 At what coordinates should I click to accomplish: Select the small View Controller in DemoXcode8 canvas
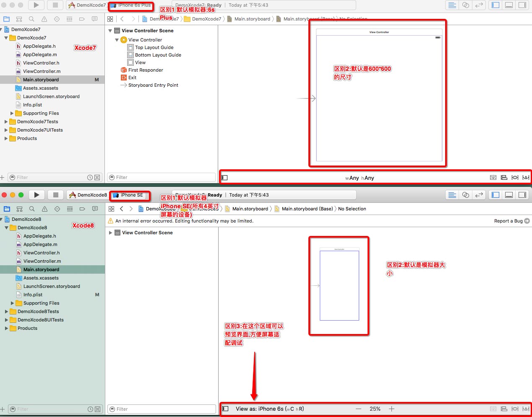(339, 285)
